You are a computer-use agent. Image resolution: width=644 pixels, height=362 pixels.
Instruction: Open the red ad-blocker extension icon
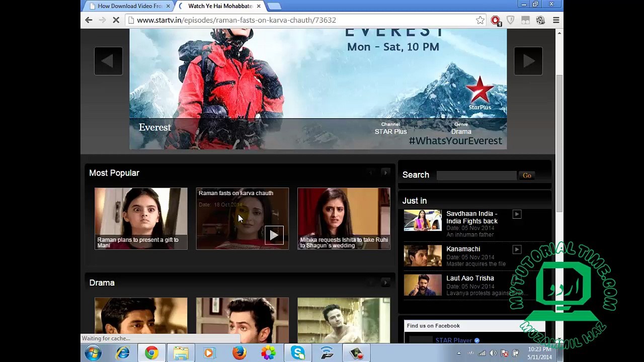pos(496,20)
